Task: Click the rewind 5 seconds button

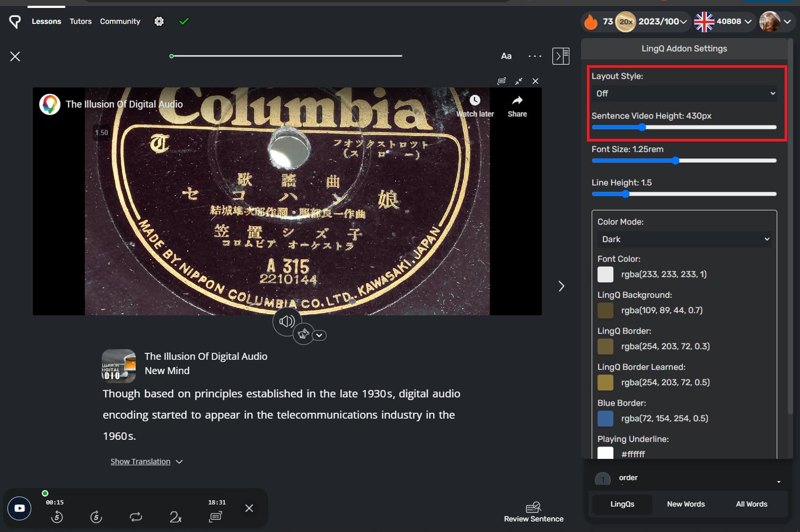Action: coord(57,517)
